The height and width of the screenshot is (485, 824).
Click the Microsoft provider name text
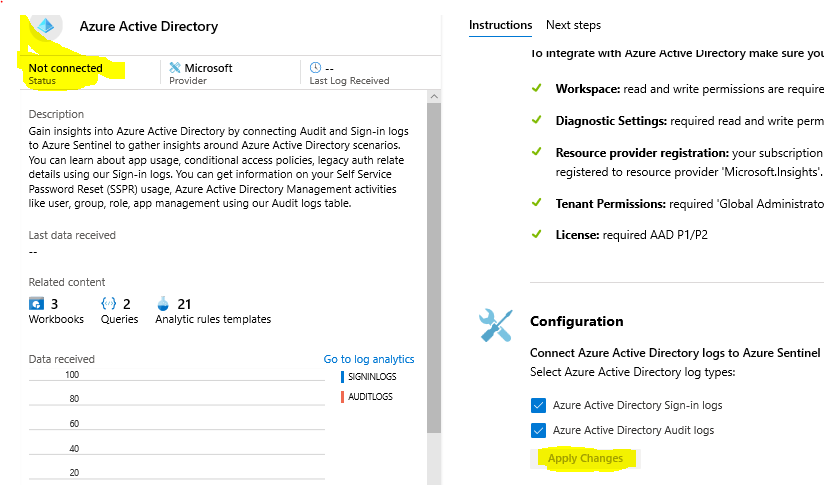point(208,68)
